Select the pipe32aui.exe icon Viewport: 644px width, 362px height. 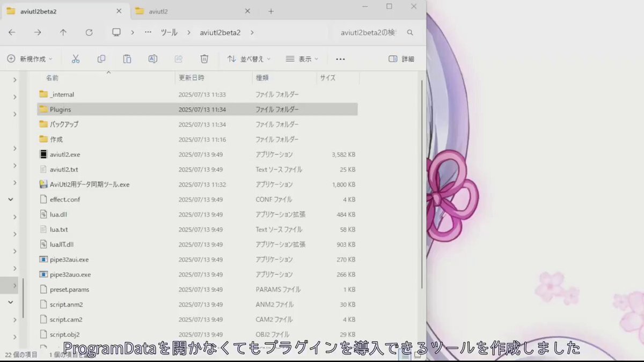tap(44, 260)
